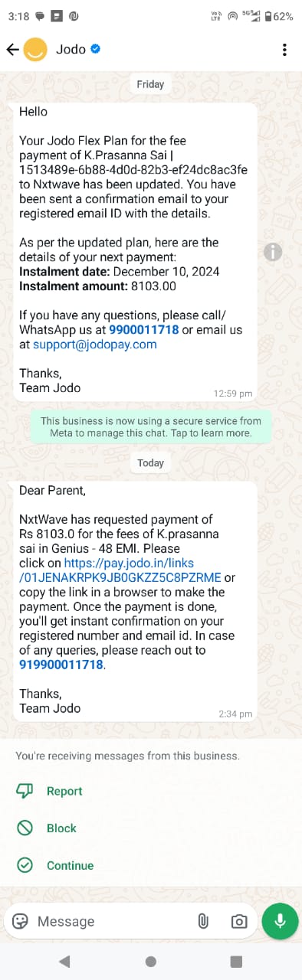Image resolution: width=302 pixels, height=980 pixels.
Task: Tap the green microphone voice button
Action: tap(280, 921)
